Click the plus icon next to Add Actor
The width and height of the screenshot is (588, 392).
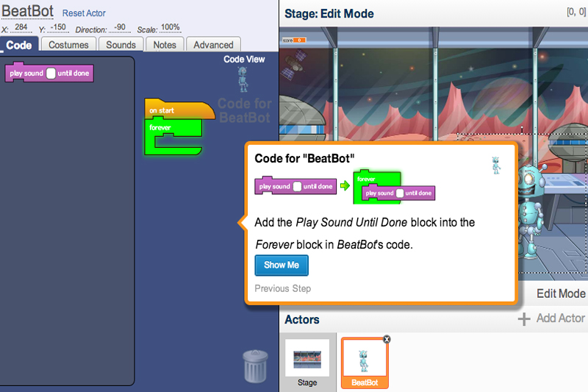pos(524,318)
